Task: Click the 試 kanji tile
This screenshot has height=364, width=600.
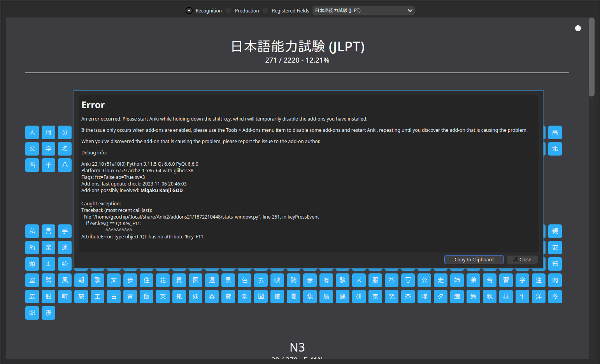Action: [48, 280]
